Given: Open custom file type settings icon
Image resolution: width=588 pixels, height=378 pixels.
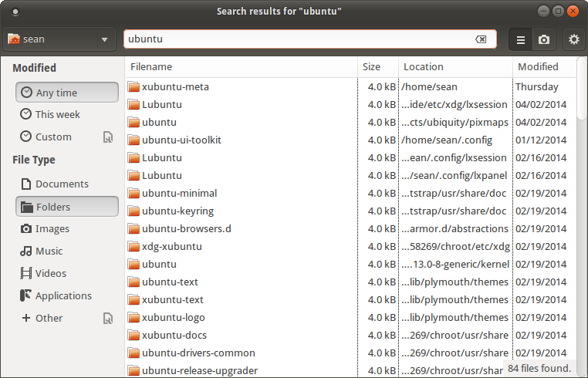Looking at the screenshot, I should pyautogui.click(x=108, y=318).
